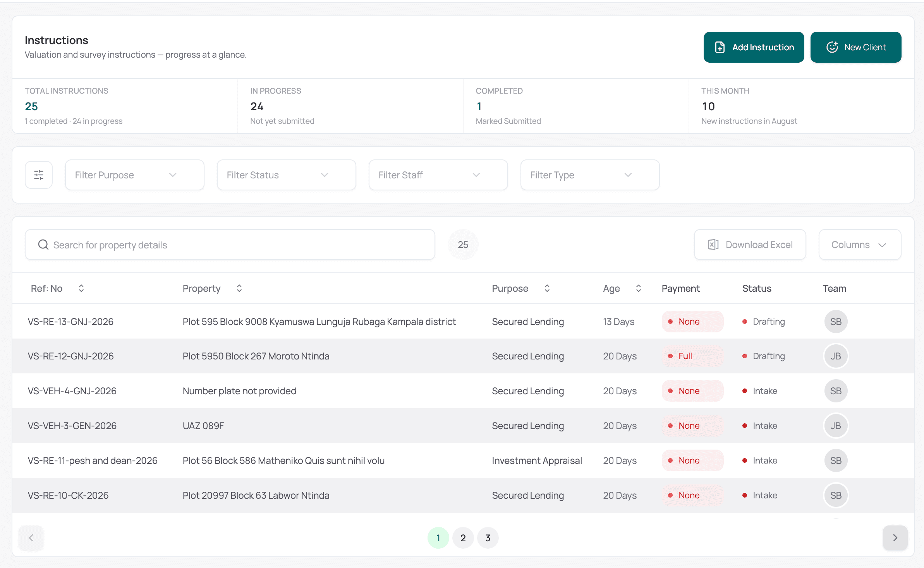Click the 25 results count badge
Image resolution: width=924 pixels, height=568 pixels.
[x=463, y=245]
